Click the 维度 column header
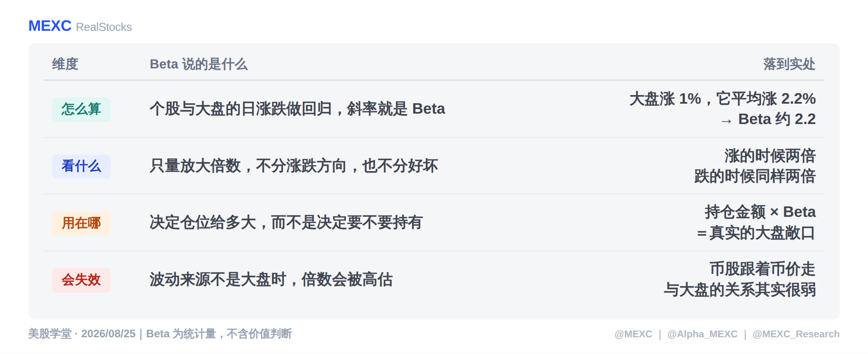The height and width of the screenshot is (354, 868). (x=65, y=64)
